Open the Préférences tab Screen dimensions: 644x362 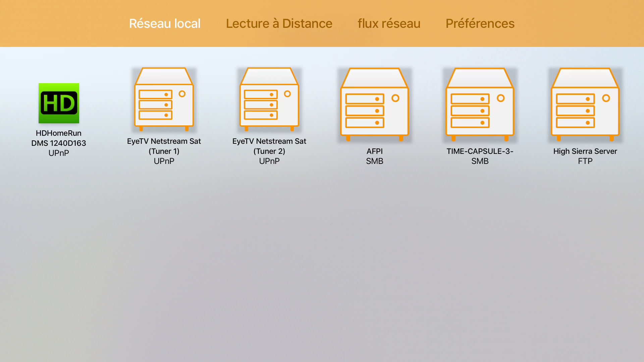click(480, 23)
